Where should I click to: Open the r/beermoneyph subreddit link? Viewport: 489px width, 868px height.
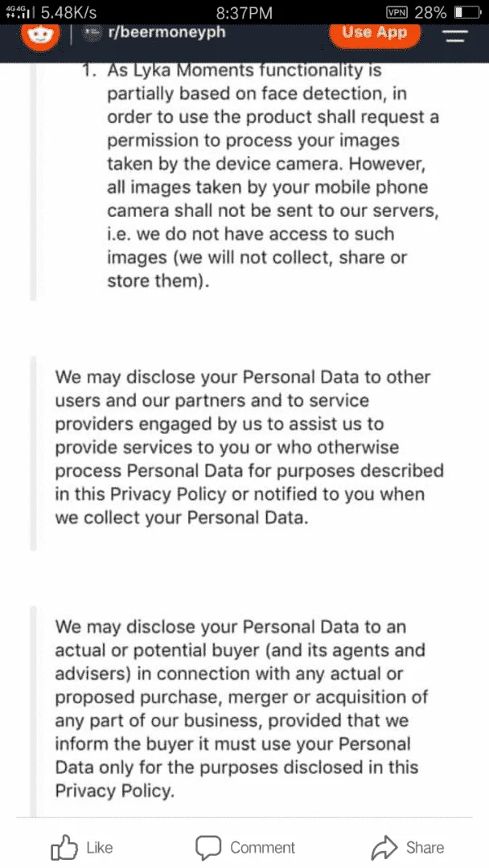(x=163, y=33)
